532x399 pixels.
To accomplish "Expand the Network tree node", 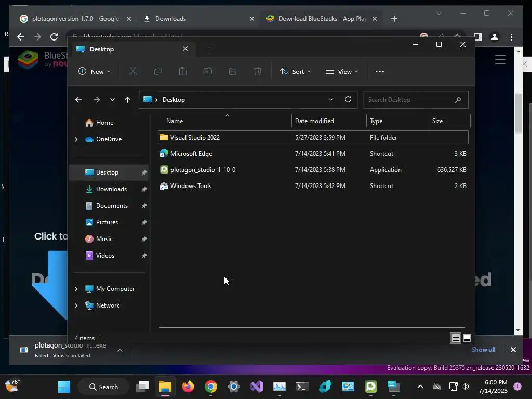I will pyautogui.click(x=76, y=305).
